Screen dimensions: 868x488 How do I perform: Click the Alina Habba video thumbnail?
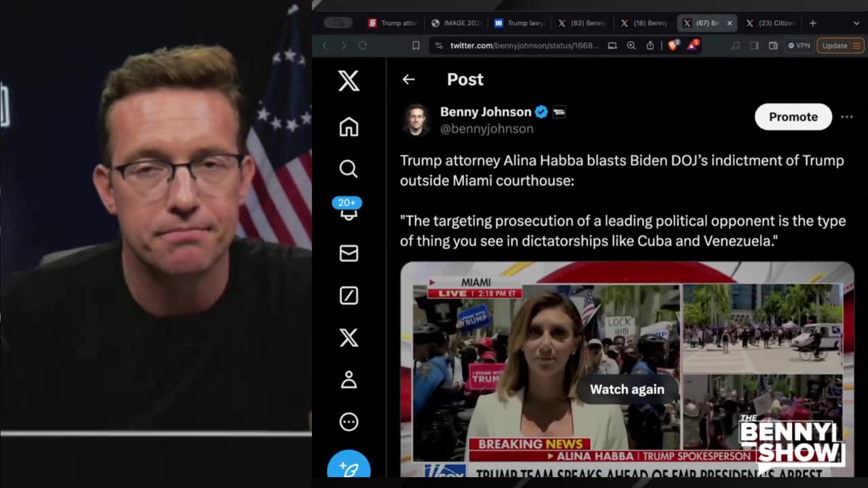click(627, 369)
